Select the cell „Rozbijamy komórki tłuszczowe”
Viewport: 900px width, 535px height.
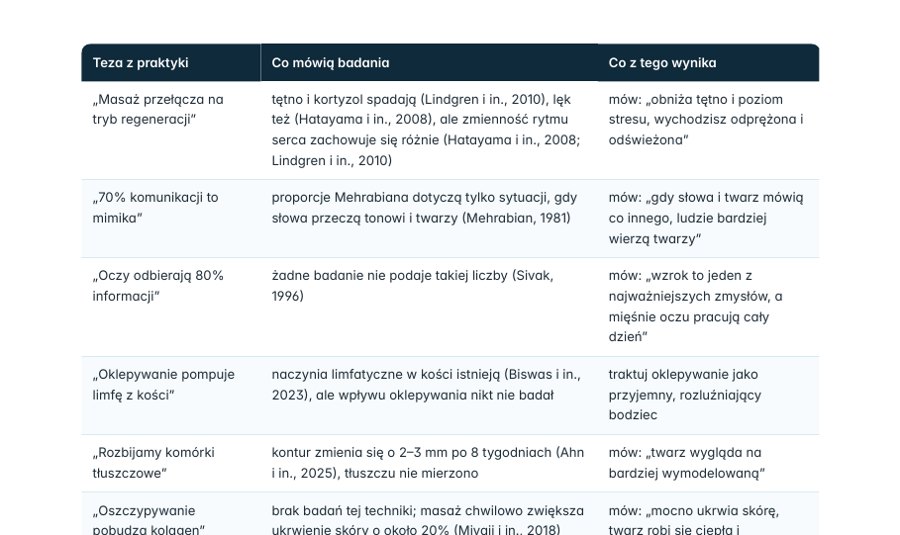click(x=171, y=463)
